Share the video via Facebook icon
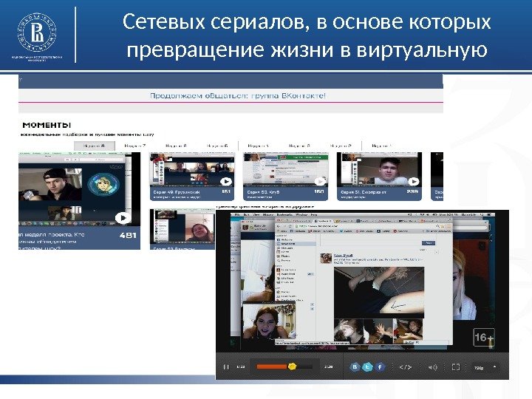 [x=380, y=366]
